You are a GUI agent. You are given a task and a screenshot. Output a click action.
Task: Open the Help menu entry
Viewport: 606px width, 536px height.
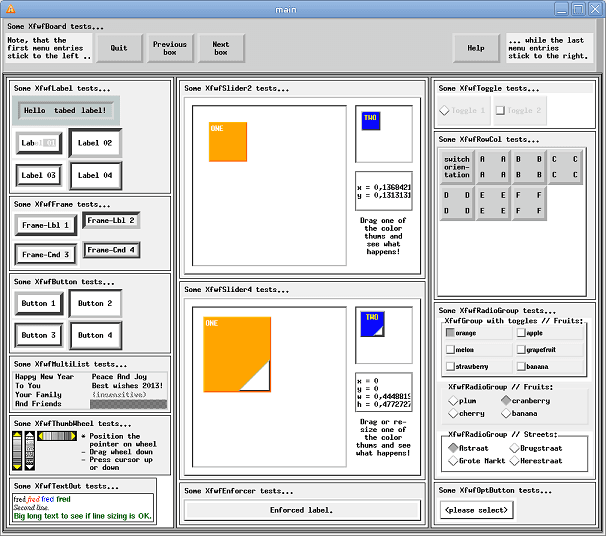476,48
